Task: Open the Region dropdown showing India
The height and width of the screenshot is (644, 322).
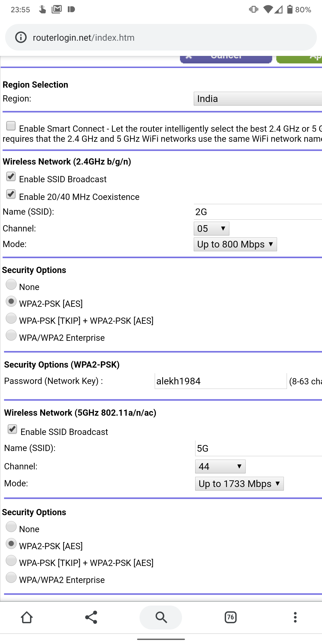Action: point(258,99)
